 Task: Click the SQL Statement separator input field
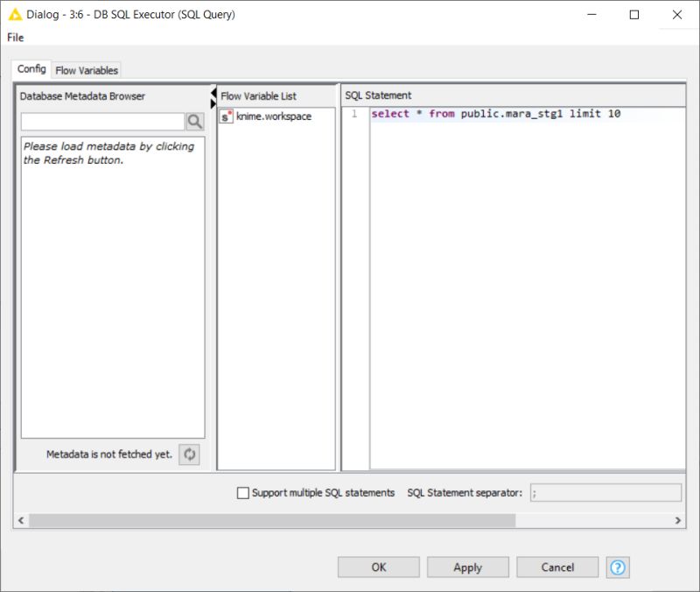[604, 493]
